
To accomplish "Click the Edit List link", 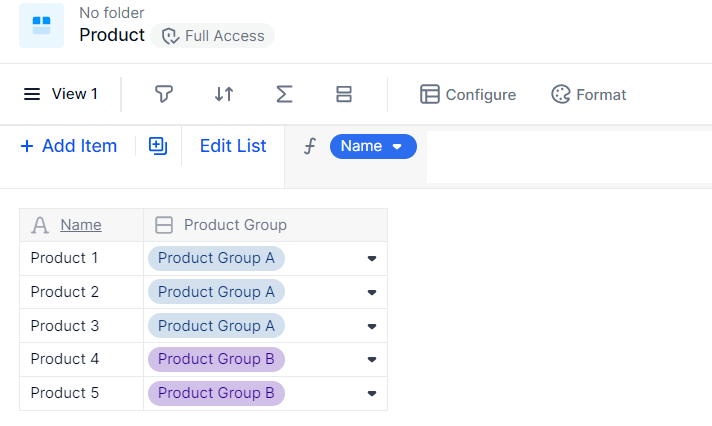I will pos(233,146).
